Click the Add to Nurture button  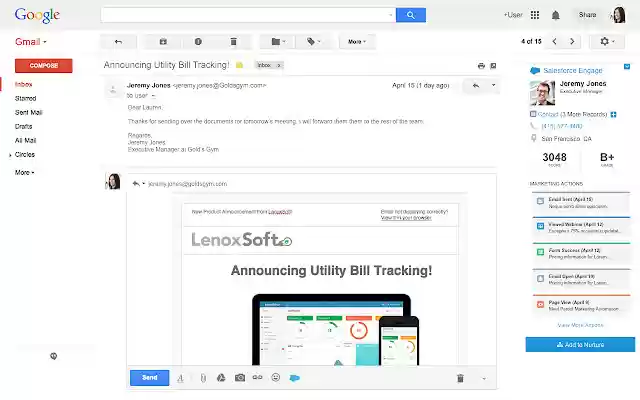[580, 344]
